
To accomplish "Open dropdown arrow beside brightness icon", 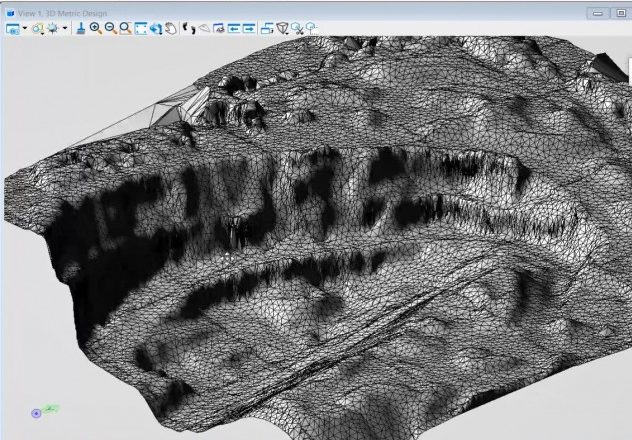I will pos(65,29).
